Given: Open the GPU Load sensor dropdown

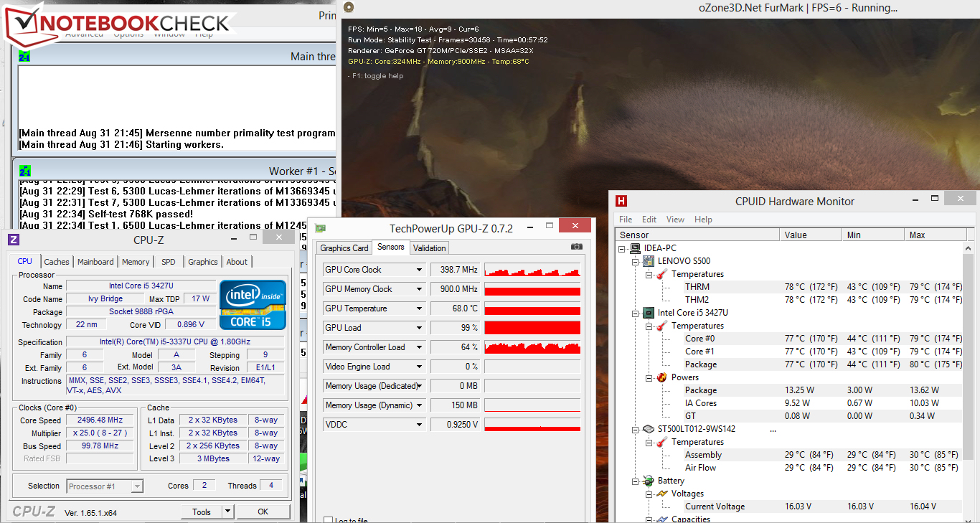Looking at the screenshot, I should click(x=420, y=328).
